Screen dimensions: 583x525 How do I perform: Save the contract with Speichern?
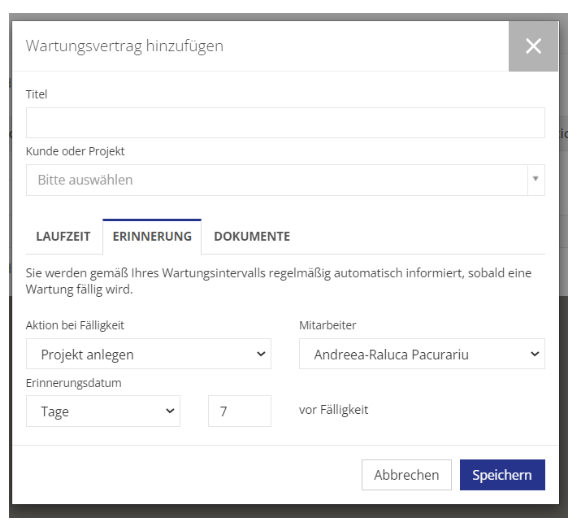click(x=502, y=475)
